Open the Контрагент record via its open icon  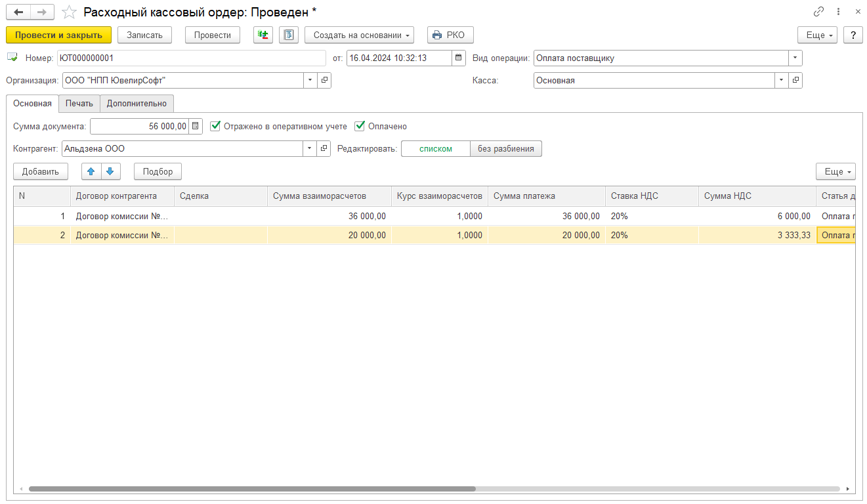[324, 148]
